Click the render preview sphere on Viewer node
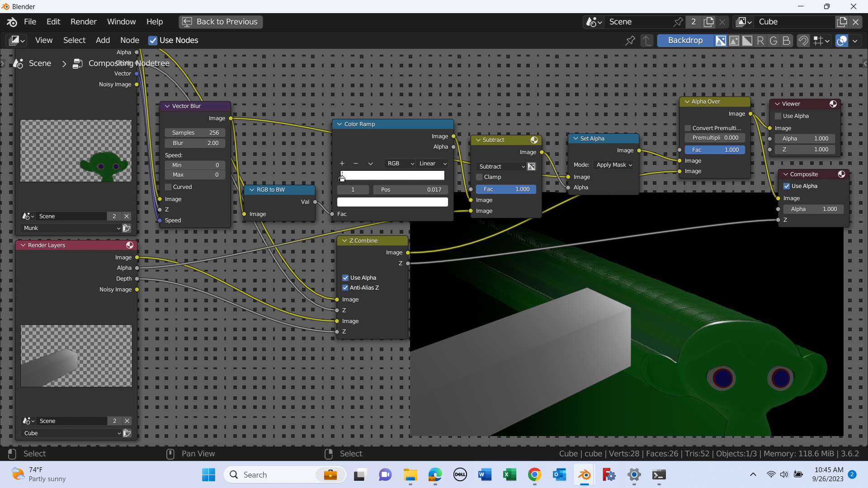 click(833, 104)
